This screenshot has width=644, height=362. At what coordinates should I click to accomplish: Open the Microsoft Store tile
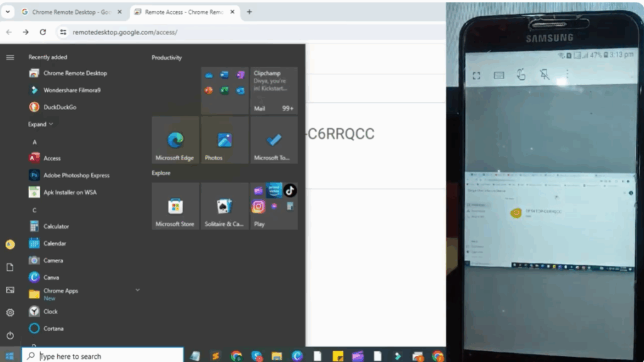click(175, 206)
